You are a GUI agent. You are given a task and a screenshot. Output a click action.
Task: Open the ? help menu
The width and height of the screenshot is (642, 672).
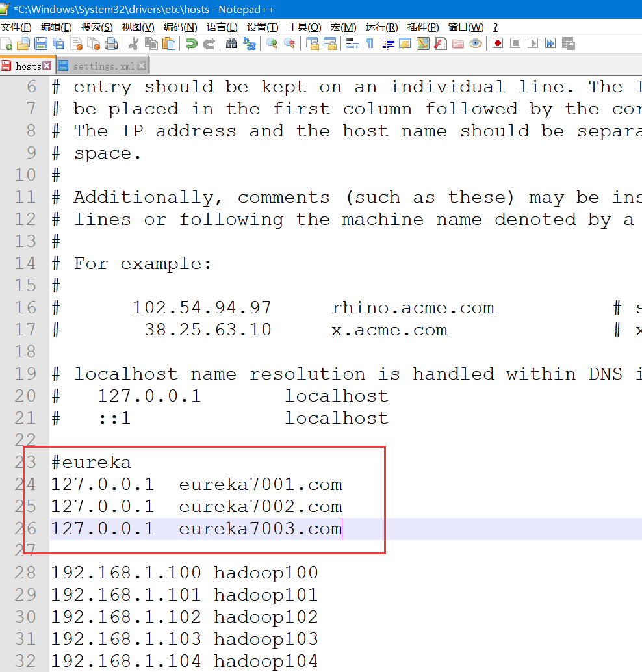click(495, 27)
